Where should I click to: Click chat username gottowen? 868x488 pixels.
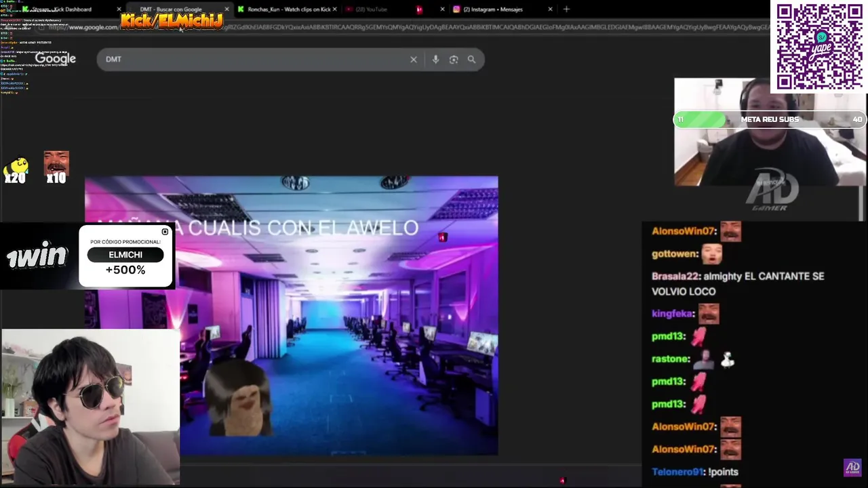(675, 253)
